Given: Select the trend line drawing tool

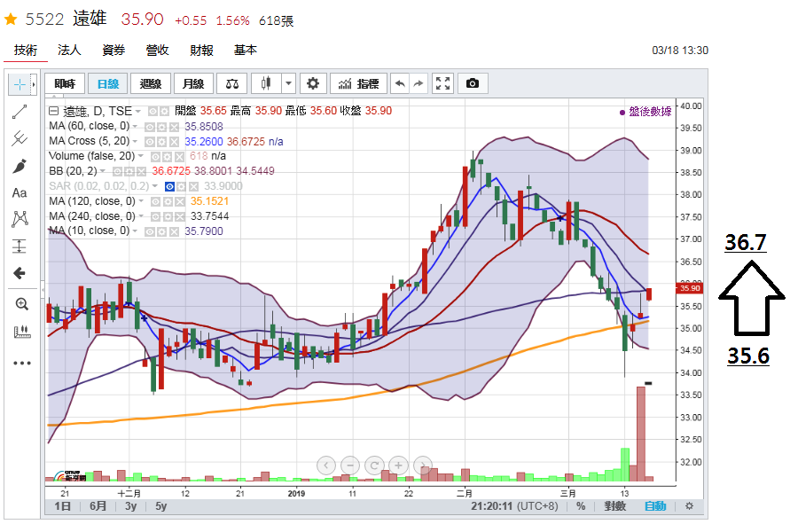Looking at the screenshot, I should (20, 112).
